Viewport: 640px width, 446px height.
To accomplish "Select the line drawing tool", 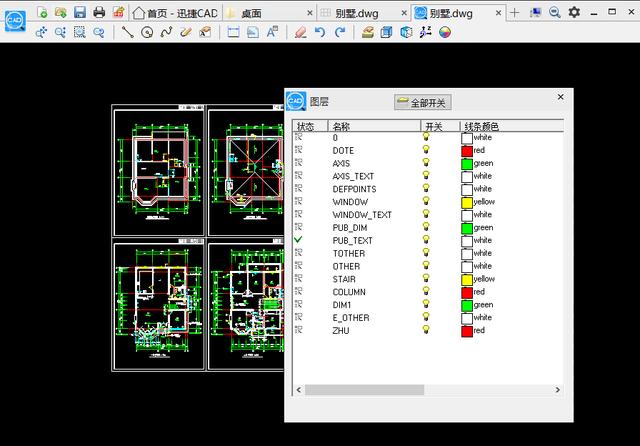I will 128,32.
